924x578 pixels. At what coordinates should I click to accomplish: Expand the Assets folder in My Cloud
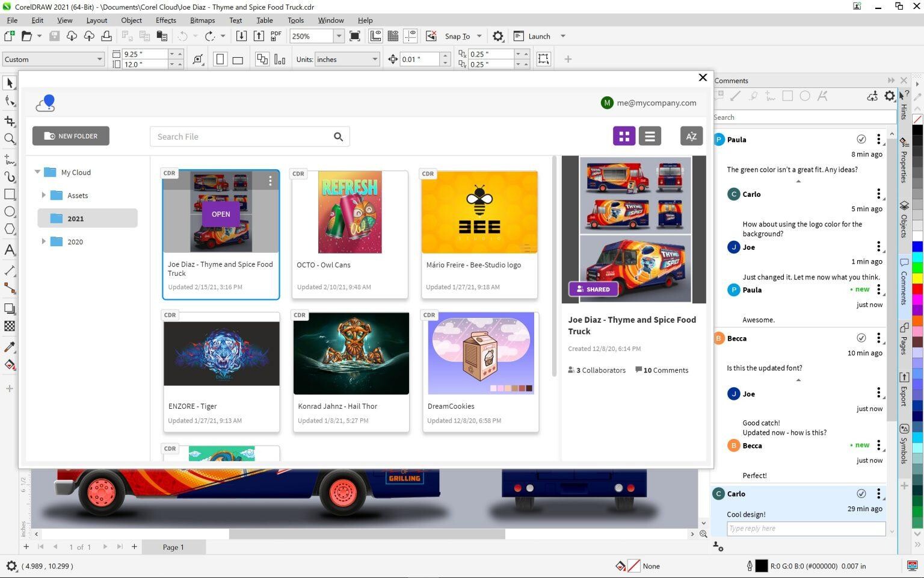[x=43, y=195]
